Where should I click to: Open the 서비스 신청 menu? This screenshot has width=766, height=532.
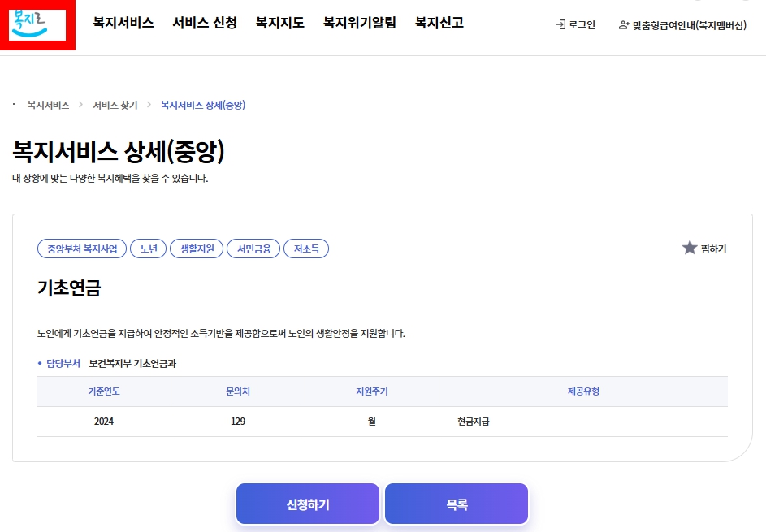point(205,23)
